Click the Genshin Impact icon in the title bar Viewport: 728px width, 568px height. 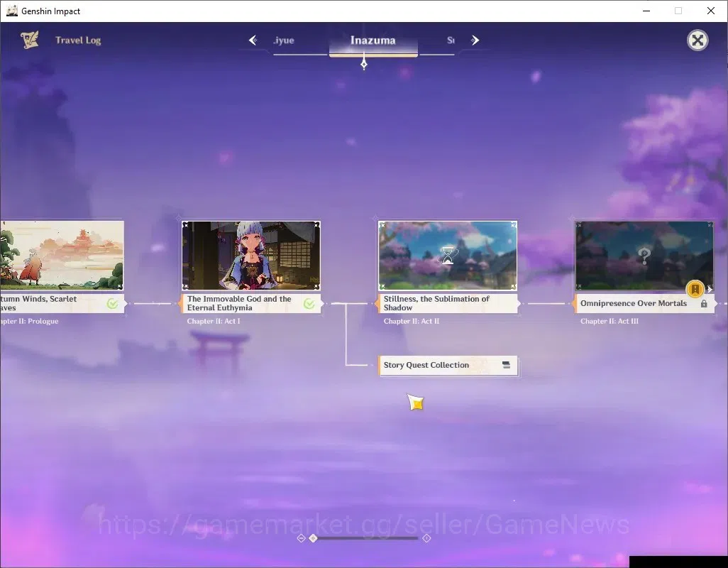[x=11, y=11]
